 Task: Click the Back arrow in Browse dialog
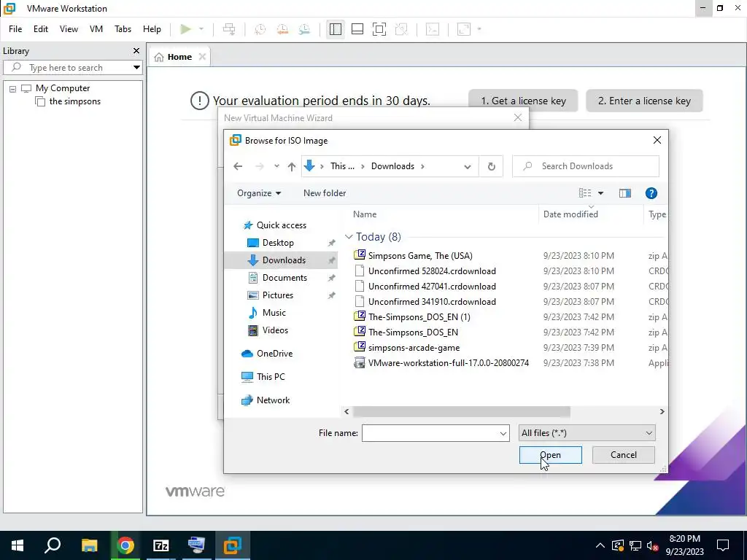(238, 166)
